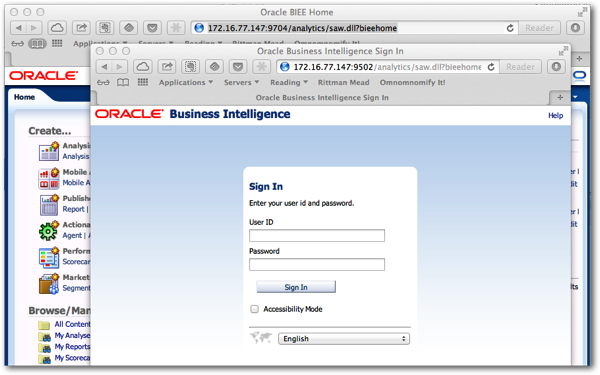Open a new tab in the Sign In window

click(x=560, y=98)
